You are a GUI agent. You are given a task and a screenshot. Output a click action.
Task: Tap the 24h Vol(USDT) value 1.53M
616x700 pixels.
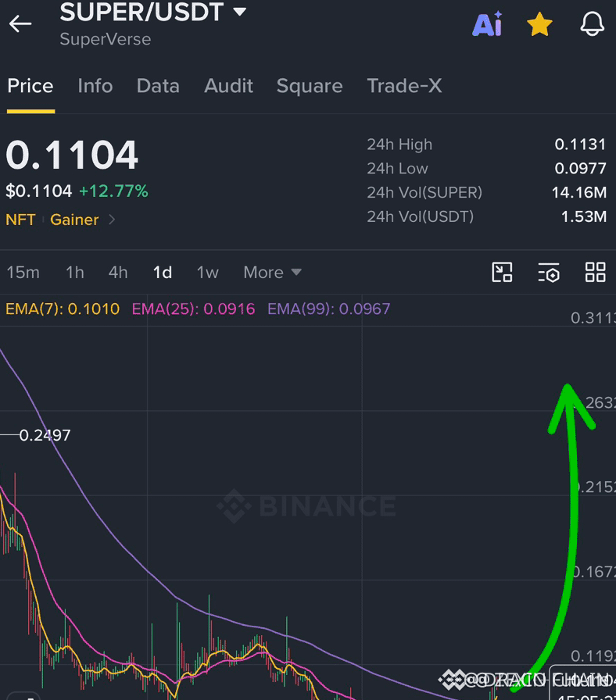point(584,216)
